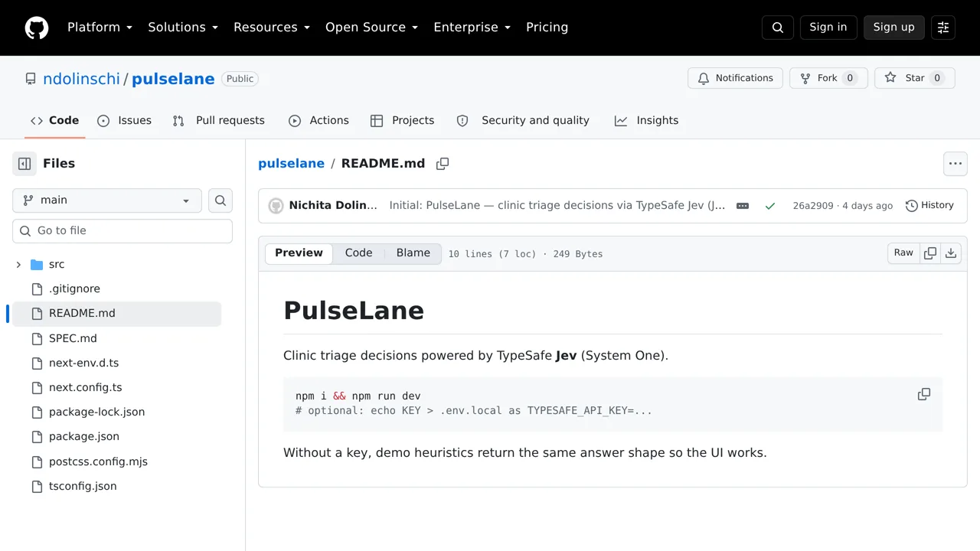This screenshot has width=980, height=551.
Task: Copy the npm code snippet
Action: [x=924, y=395]
